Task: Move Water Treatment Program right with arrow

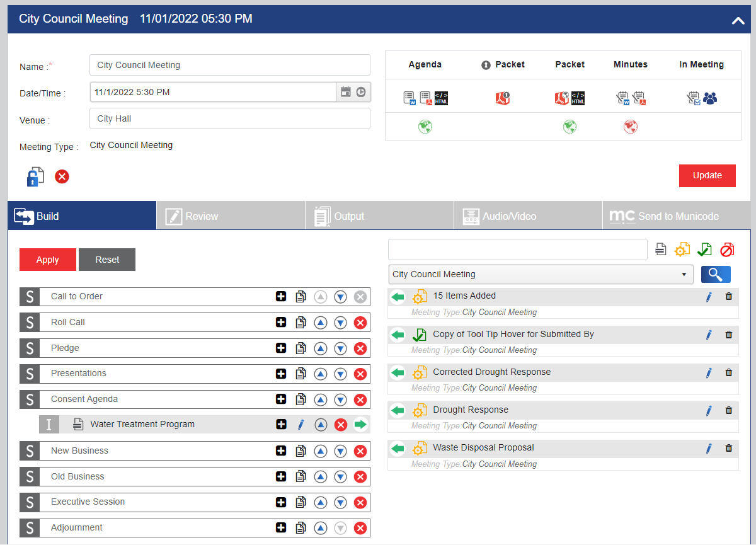Action: [360, 425]
